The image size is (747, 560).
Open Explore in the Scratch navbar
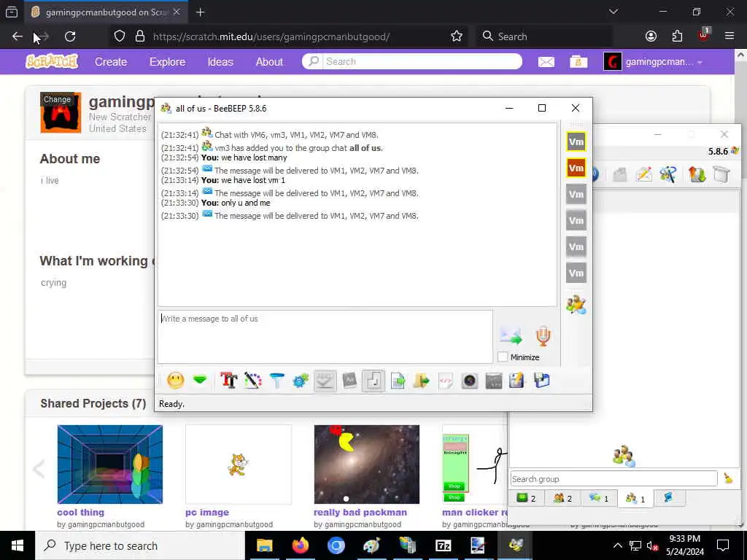(167, 62)
